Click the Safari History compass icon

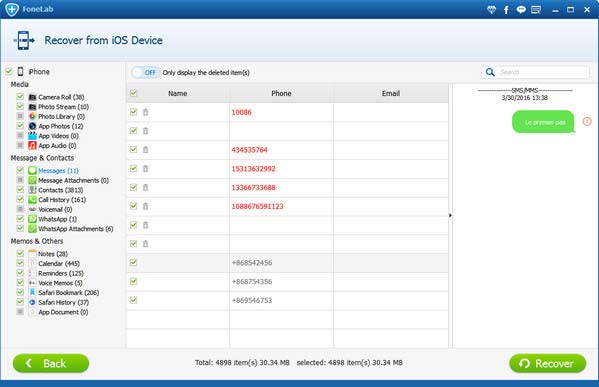[32, 302]
